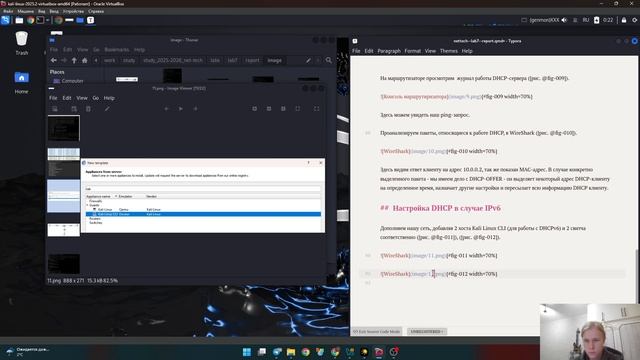Screen dimensions: 640x360
Task: Open VirtualBox menu Справка
Action: tap(96, 11)
